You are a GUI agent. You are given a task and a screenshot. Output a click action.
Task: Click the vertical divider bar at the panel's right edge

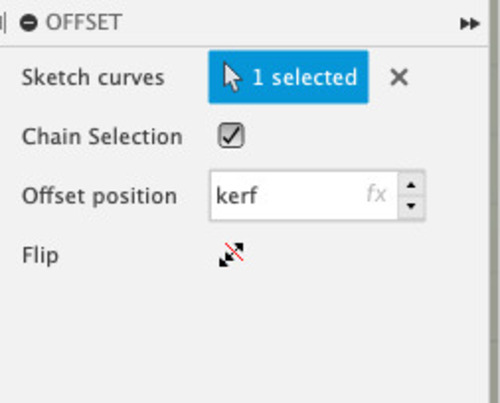pos(494,201)
